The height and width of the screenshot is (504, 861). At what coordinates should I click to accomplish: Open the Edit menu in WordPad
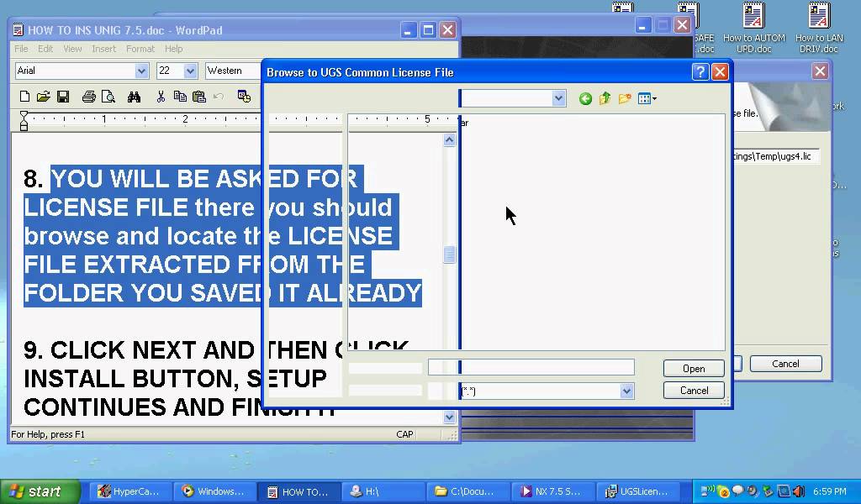click(45, 49)
